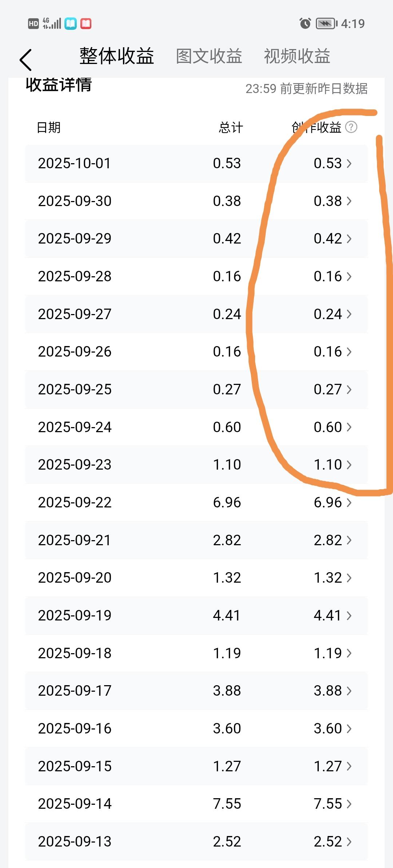Viewport: 393px width, 868px height.
Task: Switch to the 视频收益 tab
Action: [x=297, y=56]
